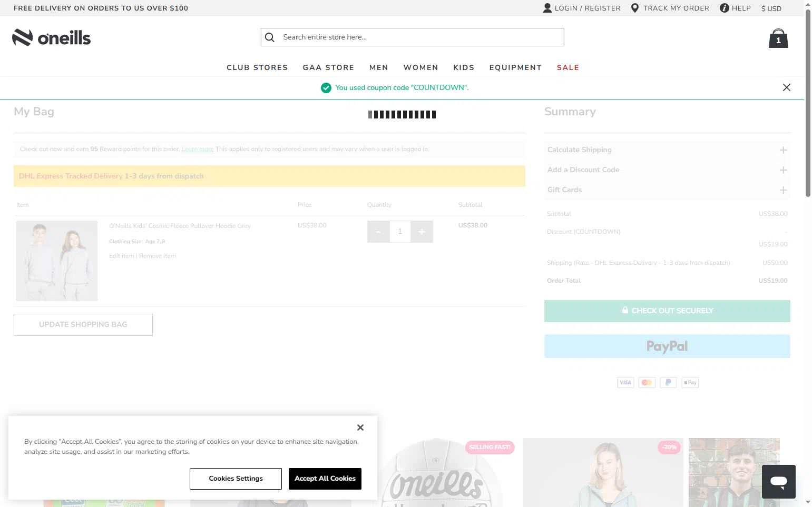812x507 pixels.
Task: Increase hoodie quantity with plus button
Action: click(x=422, y=232)
